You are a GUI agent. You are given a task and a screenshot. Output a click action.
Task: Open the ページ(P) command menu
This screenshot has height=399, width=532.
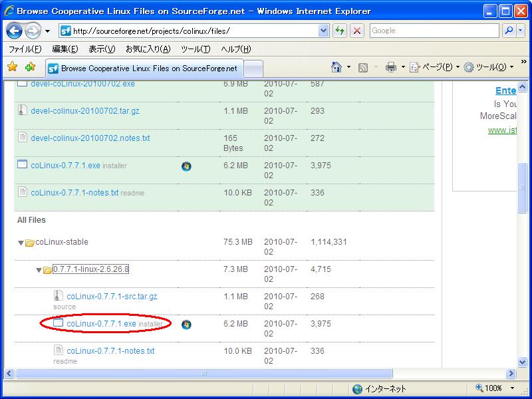click(435, 67)
